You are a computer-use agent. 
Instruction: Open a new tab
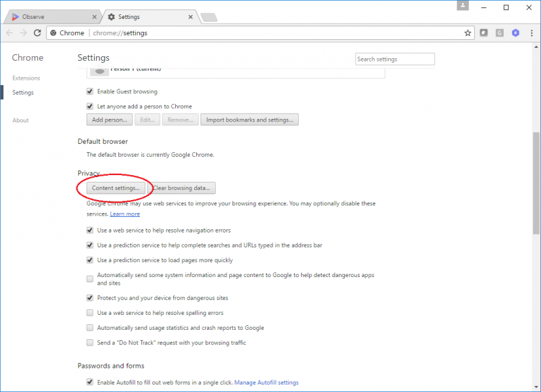209,18
